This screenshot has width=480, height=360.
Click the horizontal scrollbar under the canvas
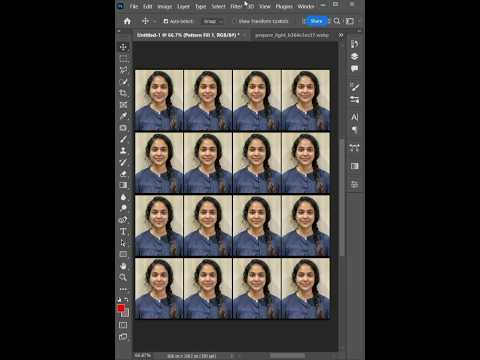tap(287, 356)
